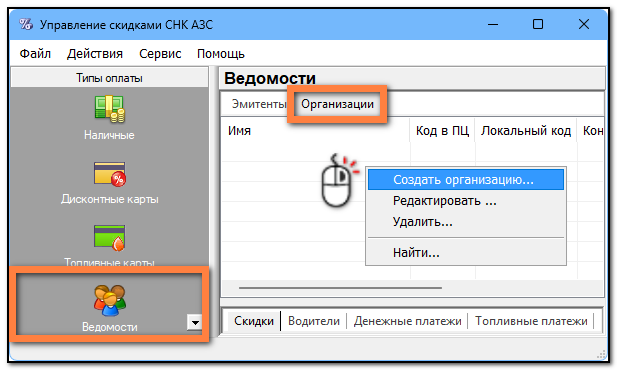Select the Наличные cash payment icon
This screenshot has height=370, width=617.
pyautogui.click(x=109, y=108)
